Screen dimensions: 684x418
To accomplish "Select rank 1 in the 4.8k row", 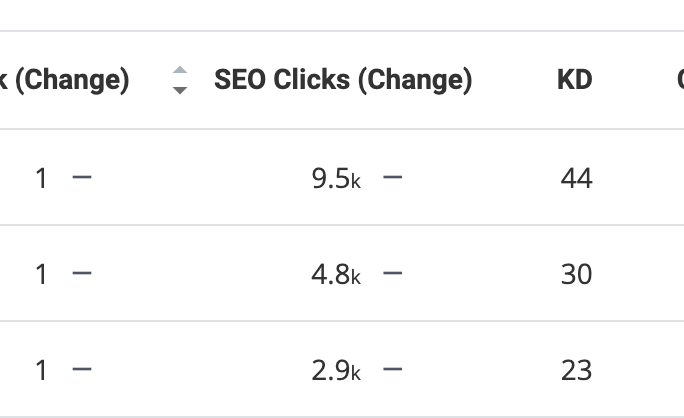I will pyautogui.click(x=41, y=274).
